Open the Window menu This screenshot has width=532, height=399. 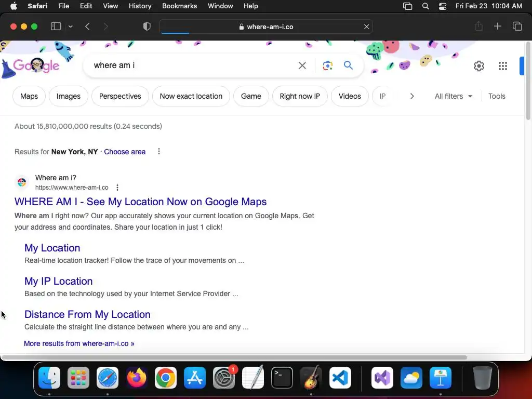(220, 6)
